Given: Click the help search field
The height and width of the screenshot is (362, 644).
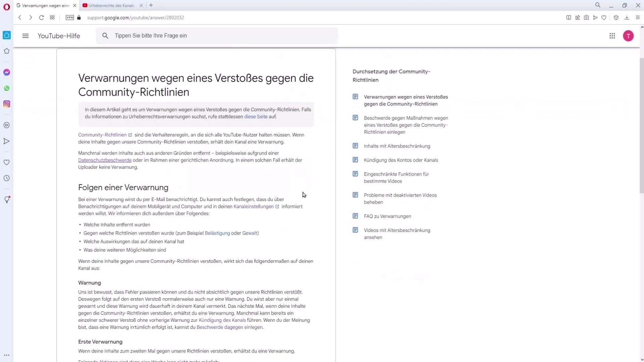Looking at the screenshot, I should [217, 36].
